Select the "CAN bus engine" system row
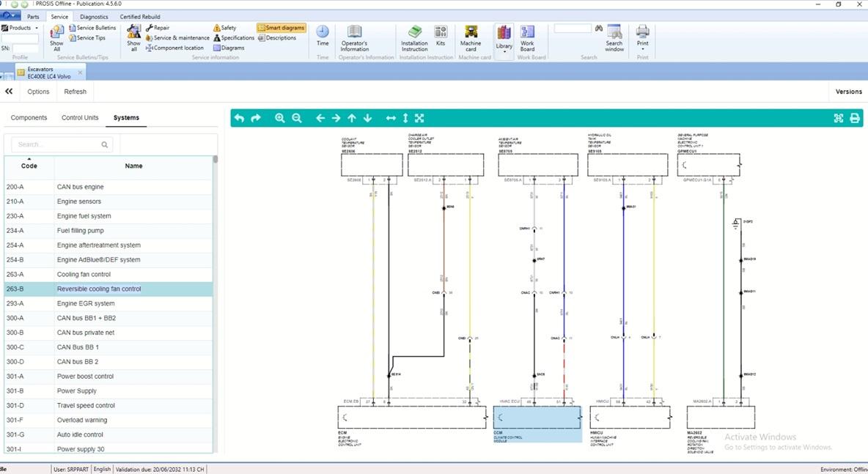The image size is (868, 474). pos(108,187)
